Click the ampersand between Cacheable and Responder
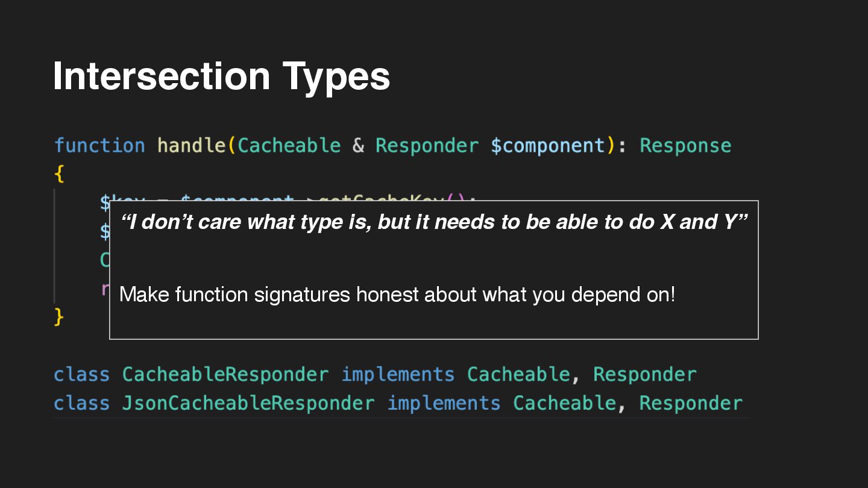The height and width of the screenshot is (488, 868). click(358, 146)
